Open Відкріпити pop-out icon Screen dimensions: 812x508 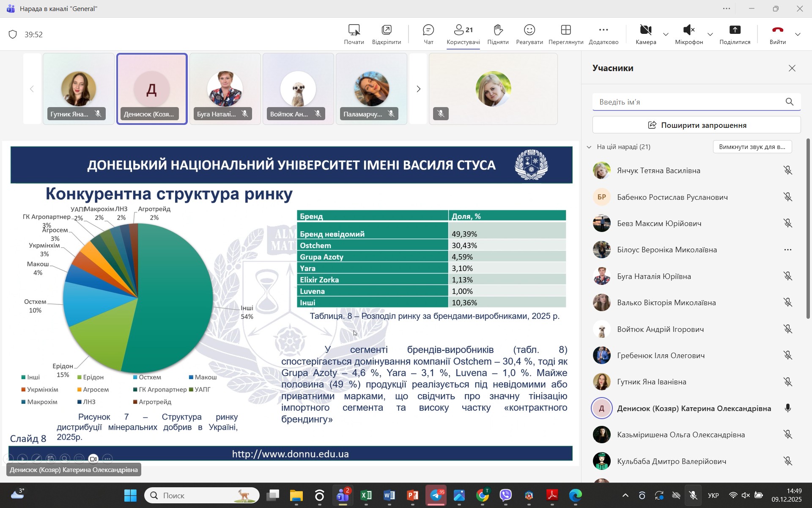click(x=386, y=34)
